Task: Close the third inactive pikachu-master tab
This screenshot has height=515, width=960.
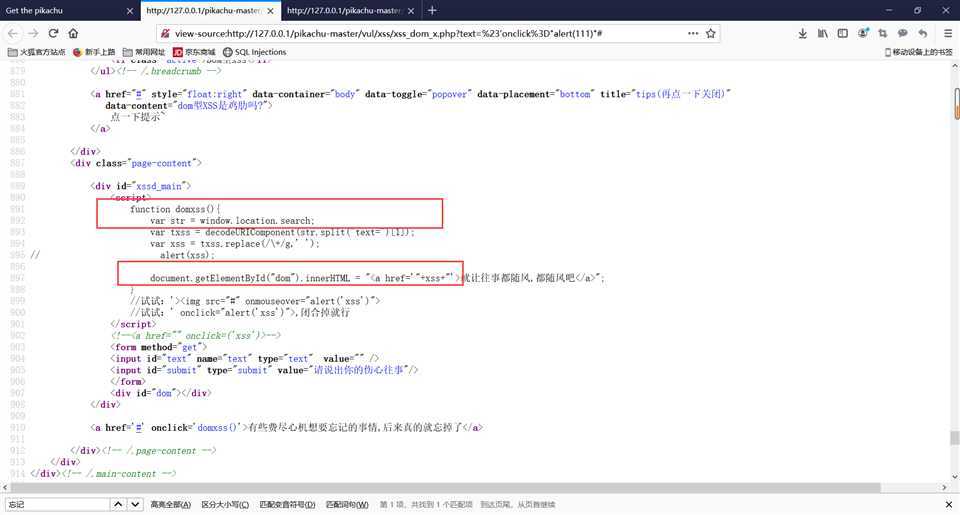Action: (x=411, y=11)
